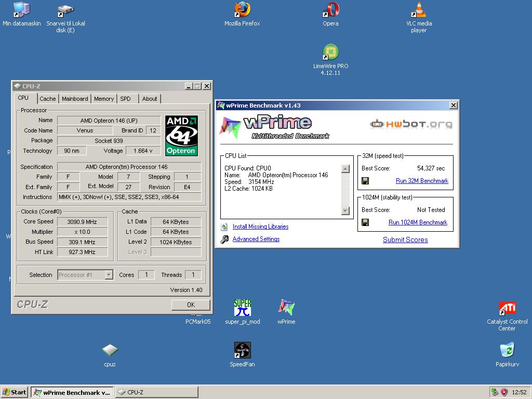Expand Processor #1 selection dropdown
Screen dimensions: 532x399
click(109, 275)
